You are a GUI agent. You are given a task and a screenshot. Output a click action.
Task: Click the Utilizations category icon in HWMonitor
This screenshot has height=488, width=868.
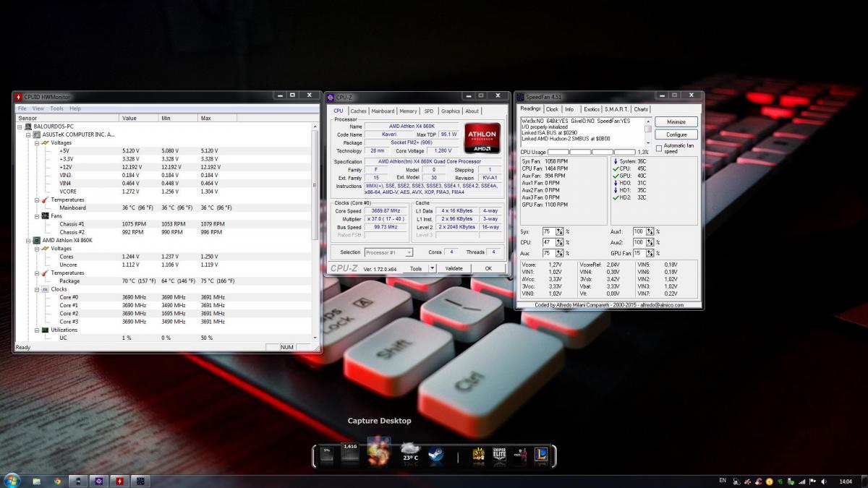pos(45,330)
